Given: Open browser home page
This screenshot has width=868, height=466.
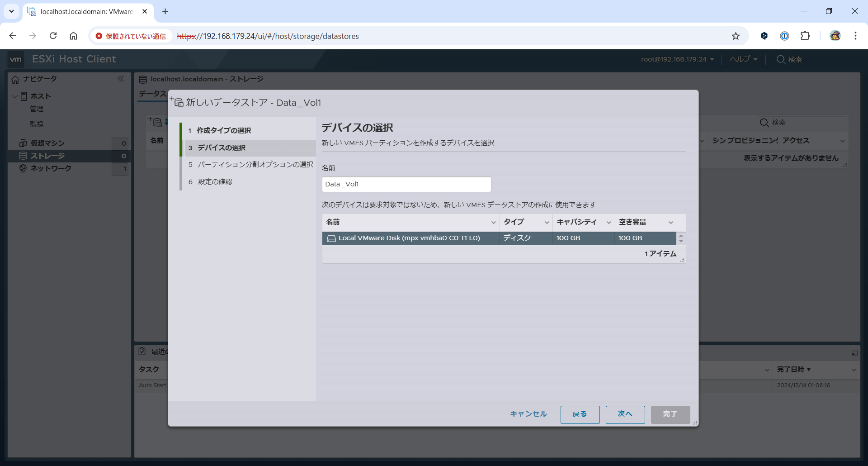Looking at the screenshot, I should click(x=73, y=36).
